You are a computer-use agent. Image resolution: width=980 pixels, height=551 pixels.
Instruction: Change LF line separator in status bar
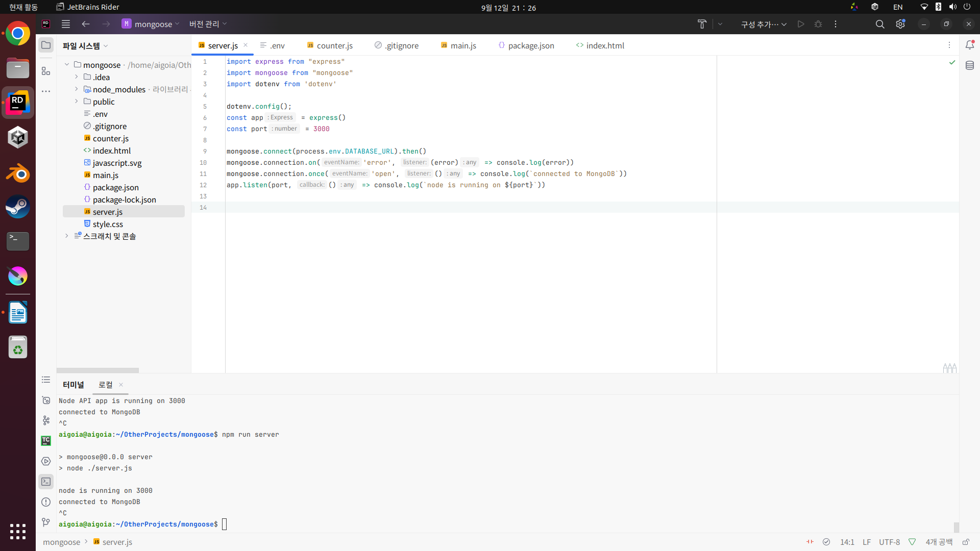coord(867,542)
